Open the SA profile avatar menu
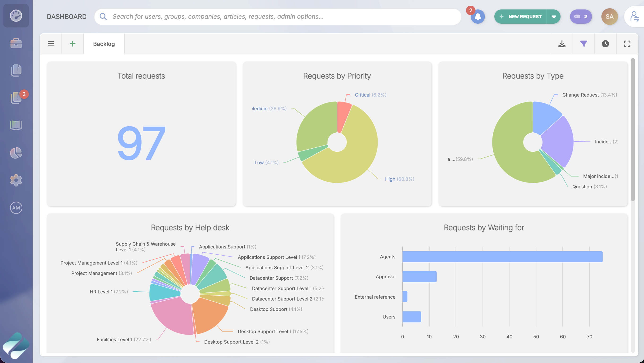644x363 pixels. [x=609, y=16]
